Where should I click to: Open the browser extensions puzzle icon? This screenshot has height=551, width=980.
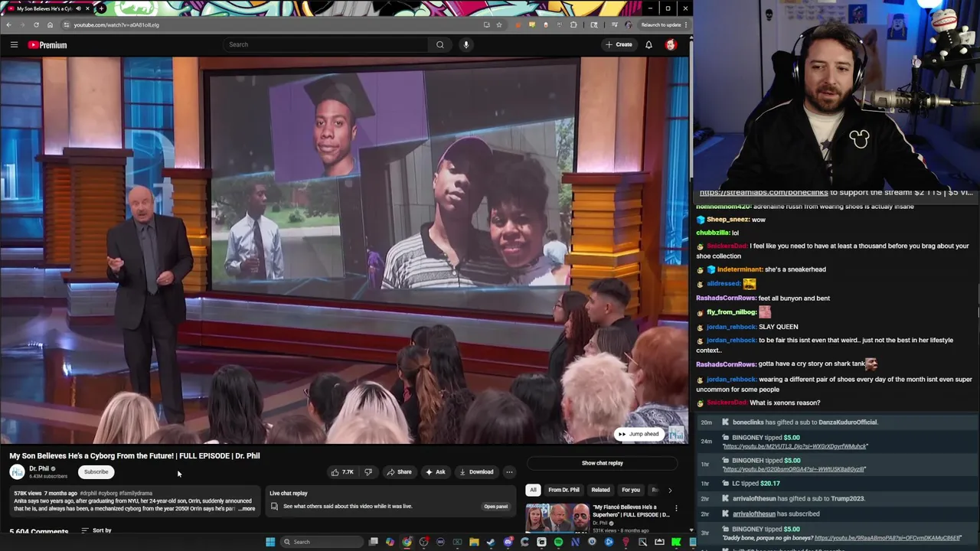[573, 24]
